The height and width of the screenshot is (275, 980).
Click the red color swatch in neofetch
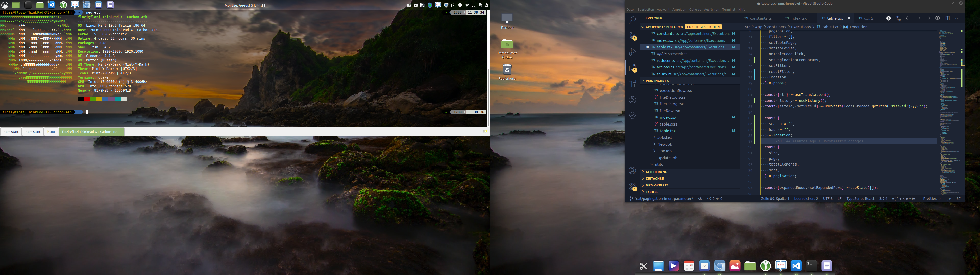pos(87,100)
